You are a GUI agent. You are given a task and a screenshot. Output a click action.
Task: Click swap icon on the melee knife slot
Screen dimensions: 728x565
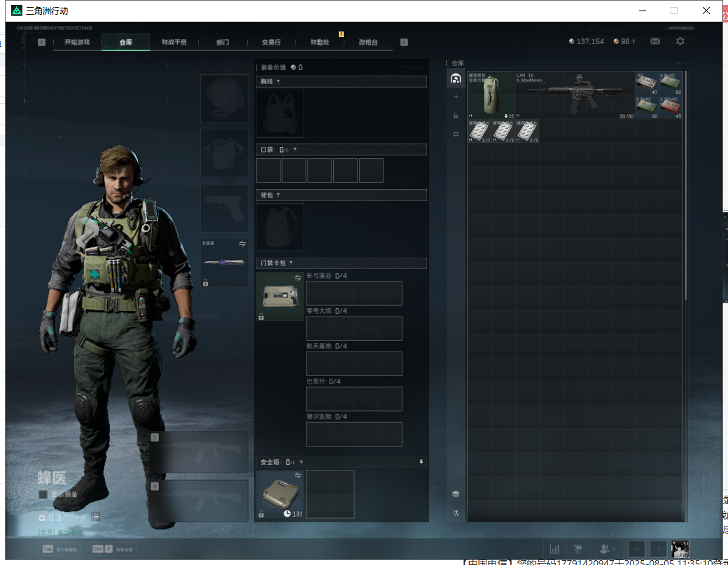242,244
